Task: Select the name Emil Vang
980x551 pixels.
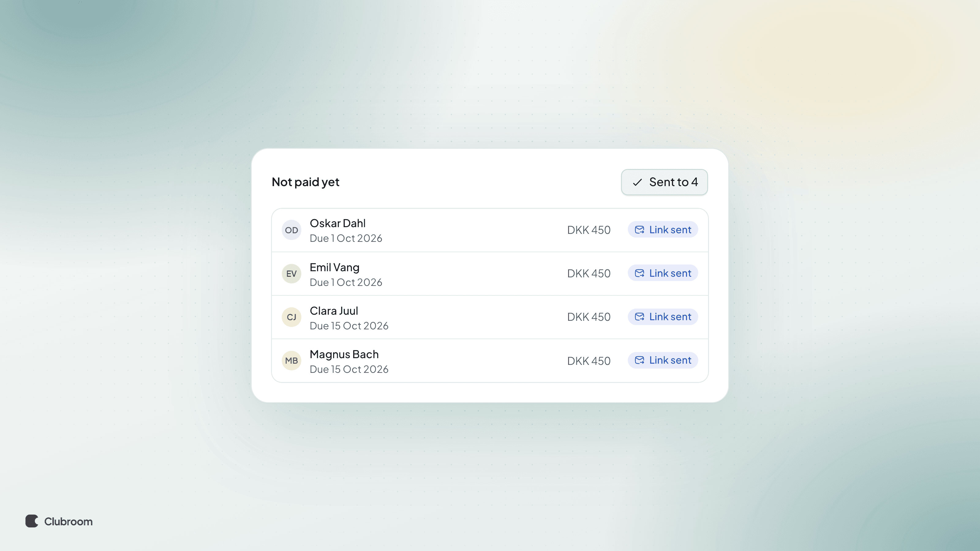Action: tap(334, 267)
